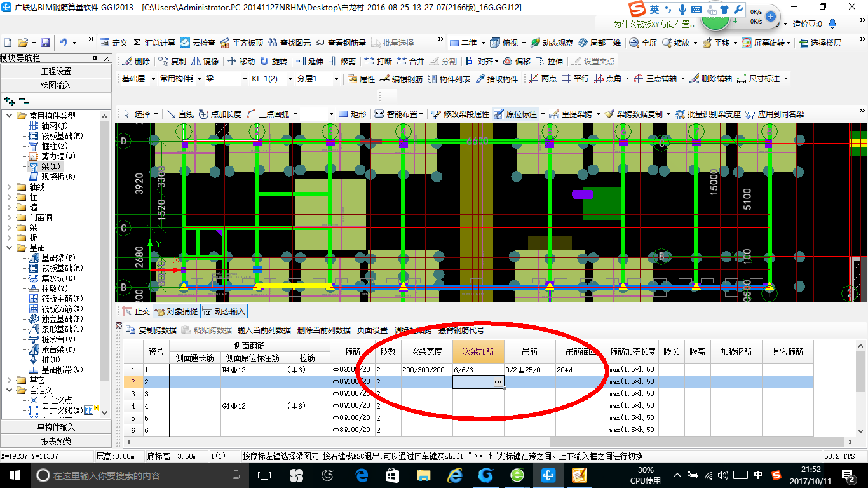Viewport: 868px width, 488px height.
Task: Switch to 工程设置 panel tab
Action: (57, 71)
